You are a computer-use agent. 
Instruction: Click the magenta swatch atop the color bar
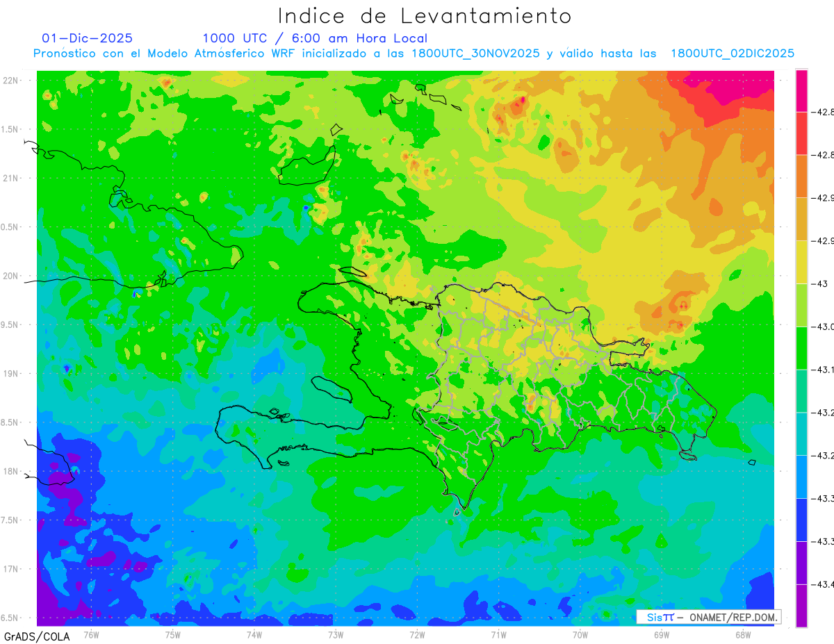click(801, 90)
